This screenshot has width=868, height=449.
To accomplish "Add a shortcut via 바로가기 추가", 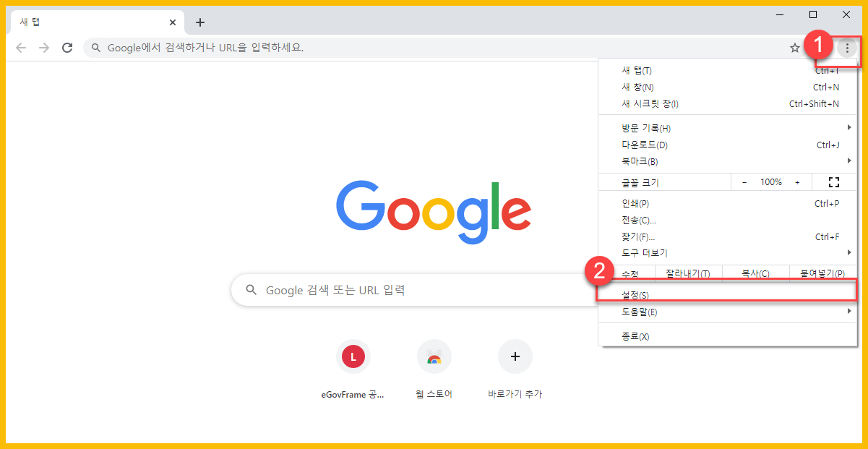I will [515, 370].
